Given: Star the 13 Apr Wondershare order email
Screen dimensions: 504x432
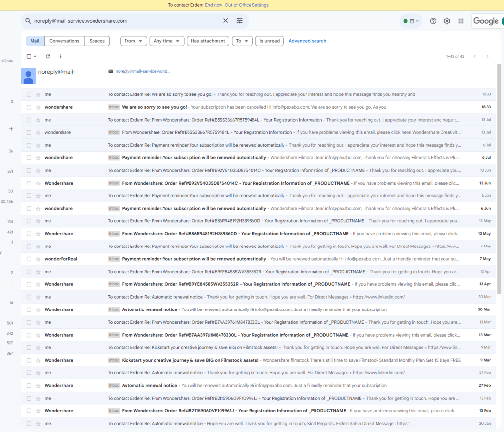Looking at the screenshot, I should tap(38, 284).
